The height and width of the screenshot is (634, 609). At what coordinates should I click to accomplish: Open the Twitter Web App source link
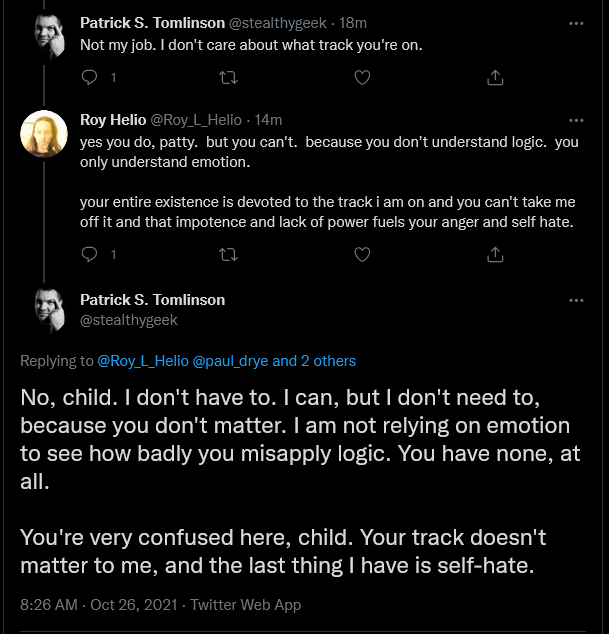point(245,604)
